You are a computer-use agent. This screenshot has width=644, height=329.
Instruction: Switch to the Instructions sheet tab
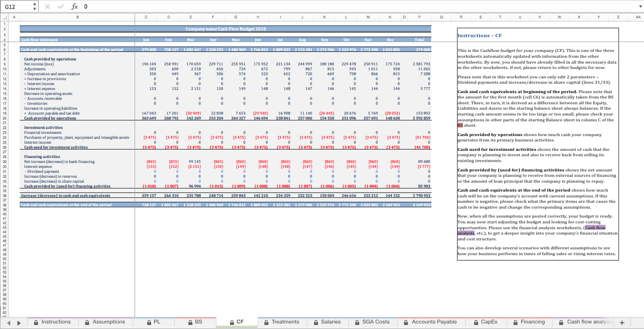[x=52, y=322]
